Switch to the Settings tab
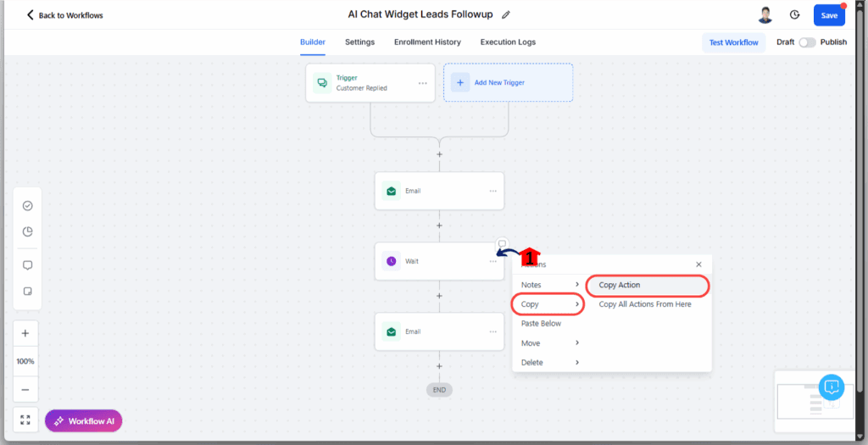Screen dimensions: 868x445 pos(359,42)
